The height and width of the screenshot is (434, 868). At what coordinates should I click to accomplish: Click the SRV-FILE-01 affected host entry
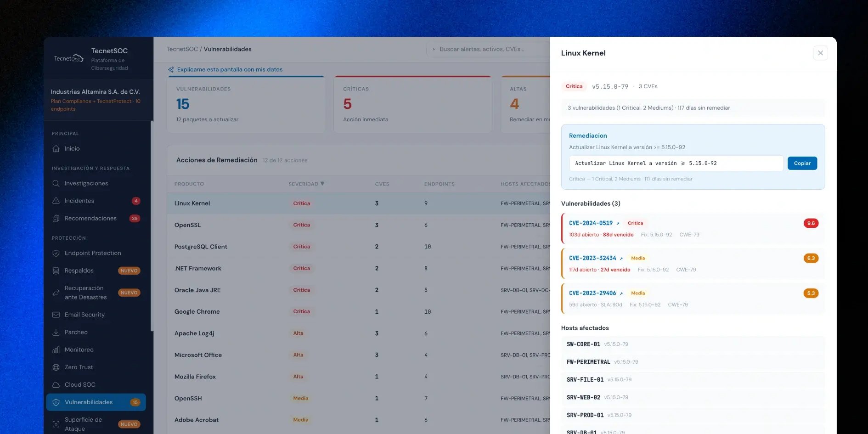[x=693, y=380]
